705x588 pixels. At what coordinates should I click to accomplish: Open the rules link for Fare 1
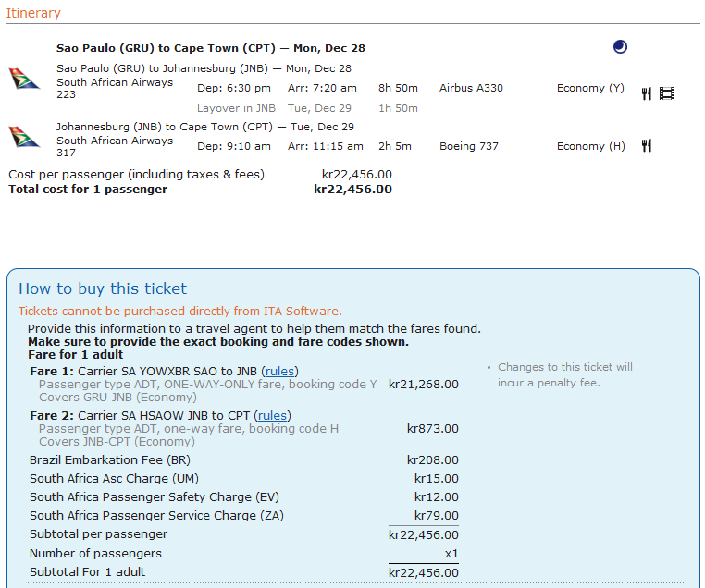point(279,371)
